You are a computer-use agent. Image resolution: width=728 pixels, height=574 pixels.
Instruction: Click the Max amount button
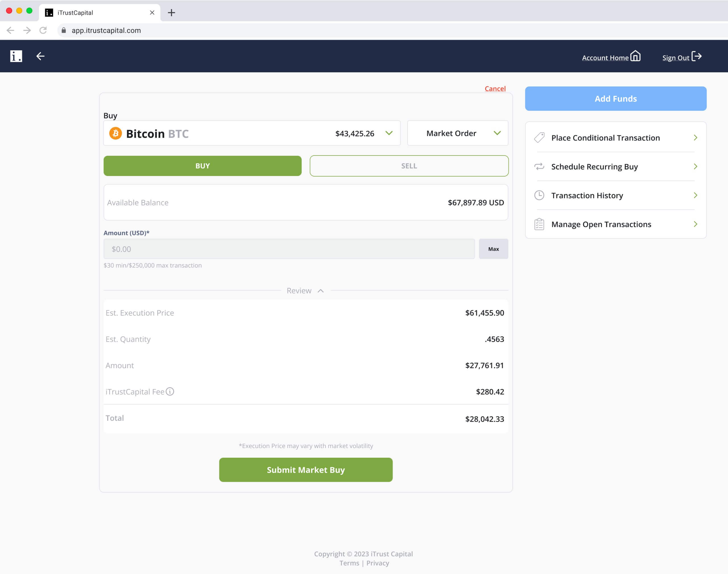(x=493, y=249)
